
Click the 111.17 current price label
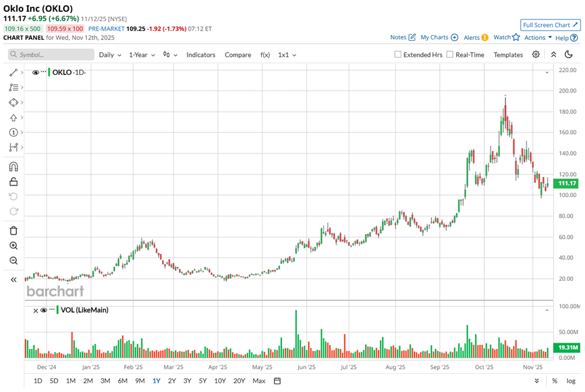(567, 183)
